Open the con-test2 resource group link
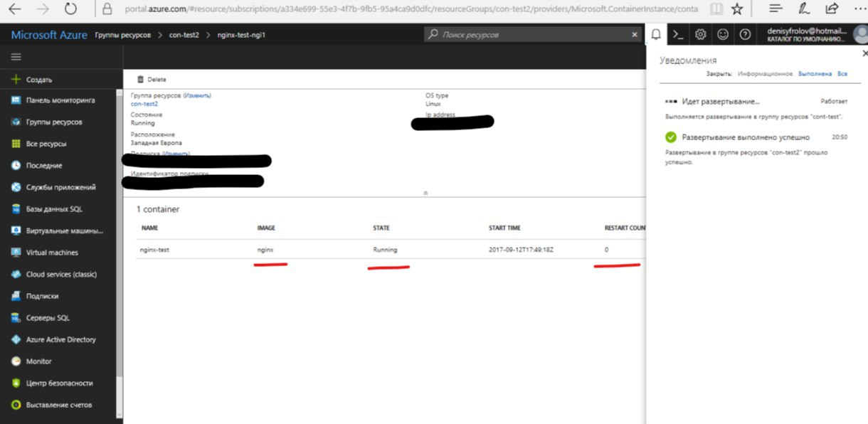This screenshot has width=868, height=424. [x=144, y=104]
